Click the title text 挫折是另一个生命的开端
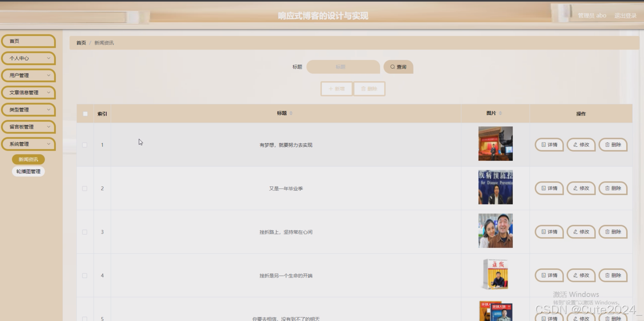Screen dimensions: 644x321 (286, 275)
